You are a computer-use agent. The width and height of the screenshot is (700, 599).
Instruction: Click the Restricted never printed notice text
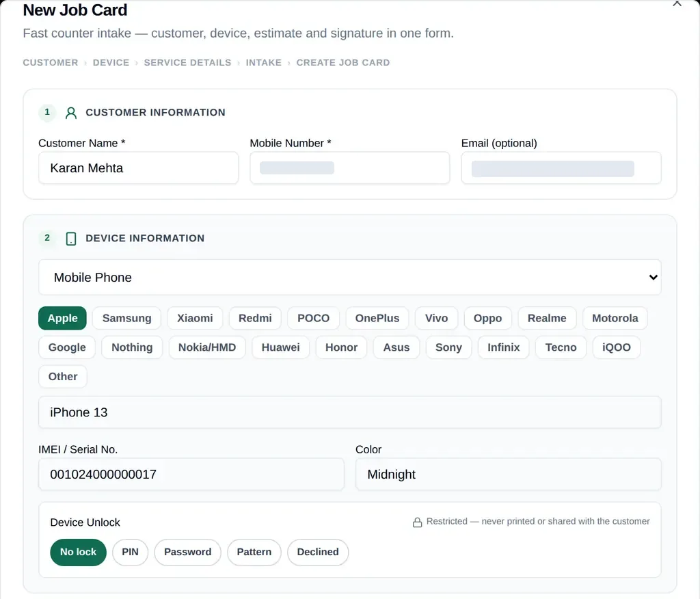tap(538, 521)
